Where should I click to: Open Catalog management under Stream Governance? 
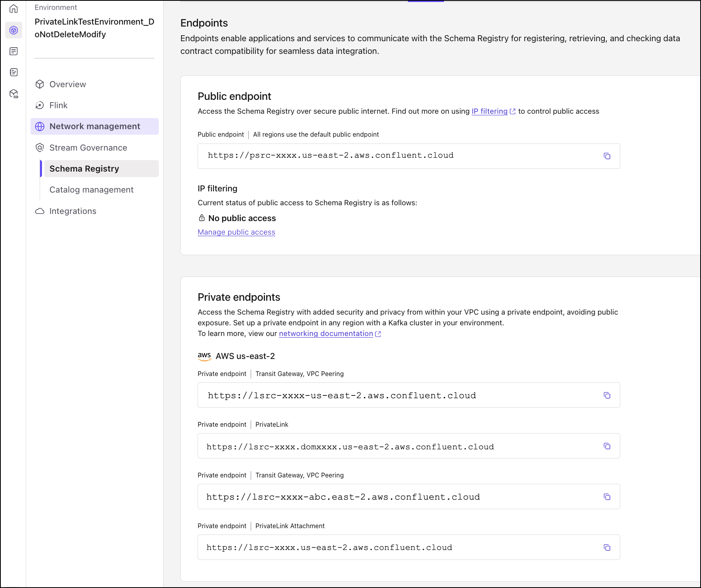91,189
